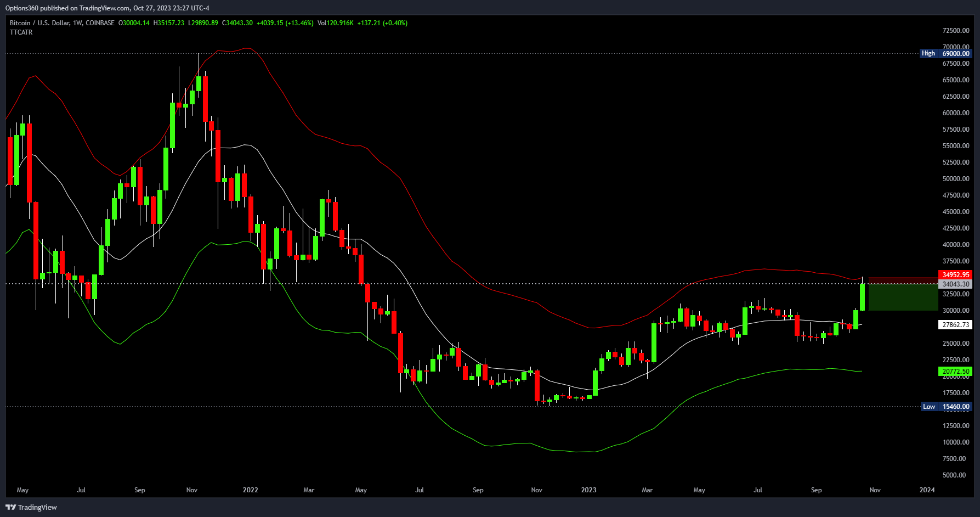This screenshot has width=980, height=517.
Task: Click the low value L29890.89
Action: pyautogui.click(x=203, y=23)
